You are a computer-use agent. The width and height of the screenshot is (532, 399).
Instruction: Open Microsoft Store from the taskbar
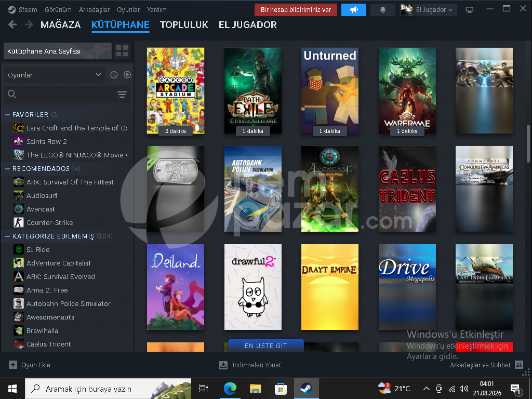[281, 389]
